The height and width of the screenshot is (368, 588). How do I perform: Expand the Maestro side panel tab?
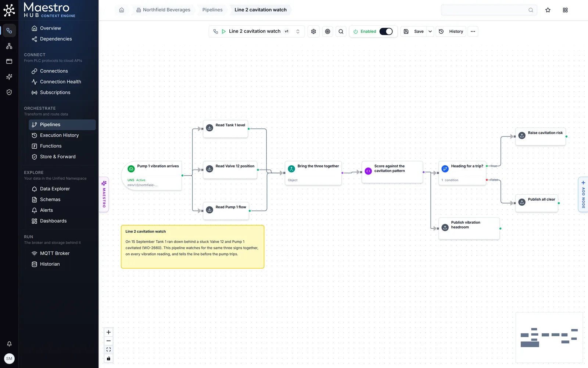click(x=104, y=195)
